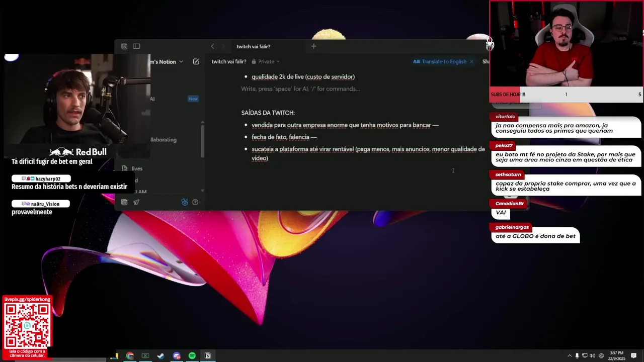Click the sidebar scrollbar thumb

203,141
